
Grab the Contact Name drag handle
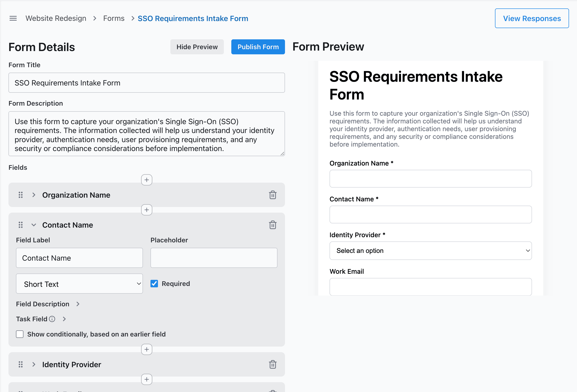click(21, 225)
